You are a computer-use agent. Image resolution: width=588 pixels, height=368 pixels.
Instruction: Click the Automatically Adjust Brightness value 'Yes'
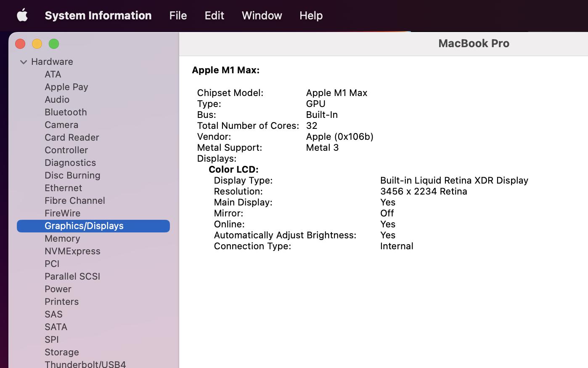coord(388,235)
